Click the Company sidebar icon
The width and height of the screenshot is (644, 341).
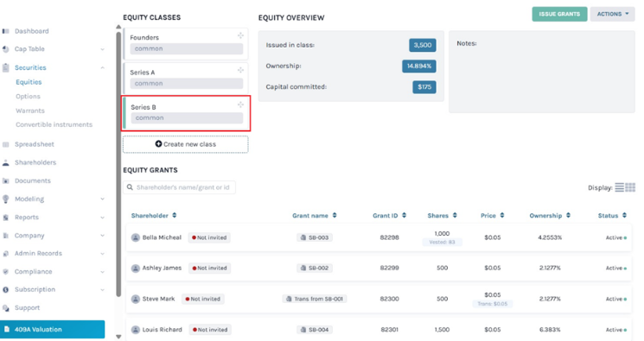tap(6, 236)
